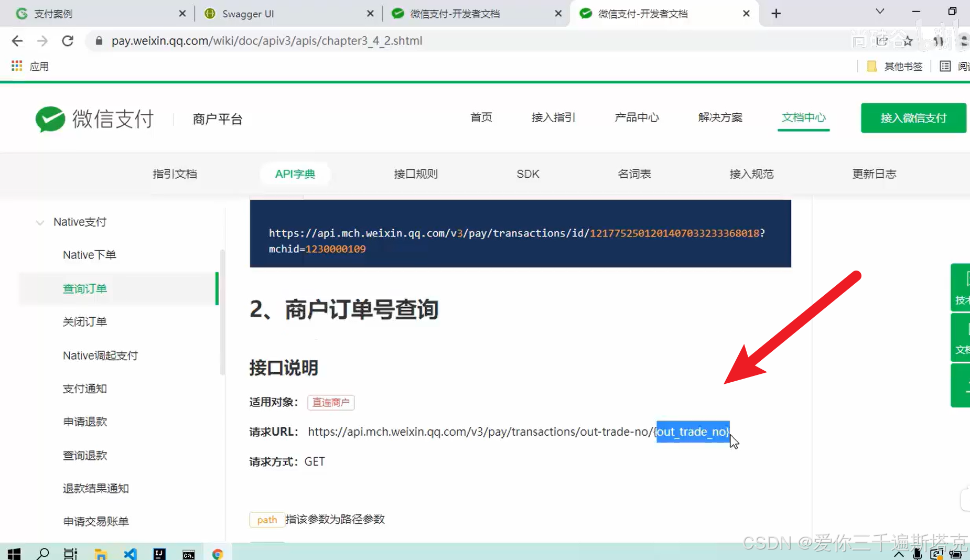970x560 pixels.
Task: Open Visual Studio Code from taskbar
Action: 130,554
